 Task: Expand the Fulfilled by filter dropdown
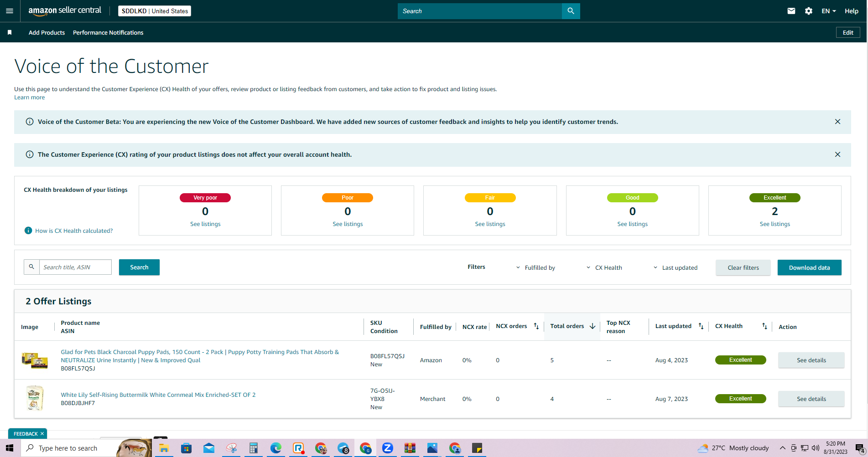(535, 267)
